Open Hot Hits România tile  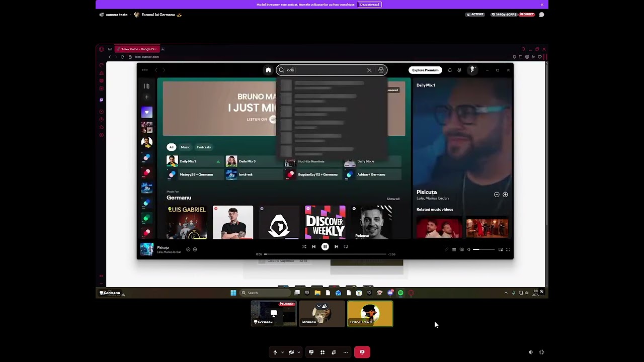tap(312, 161)
